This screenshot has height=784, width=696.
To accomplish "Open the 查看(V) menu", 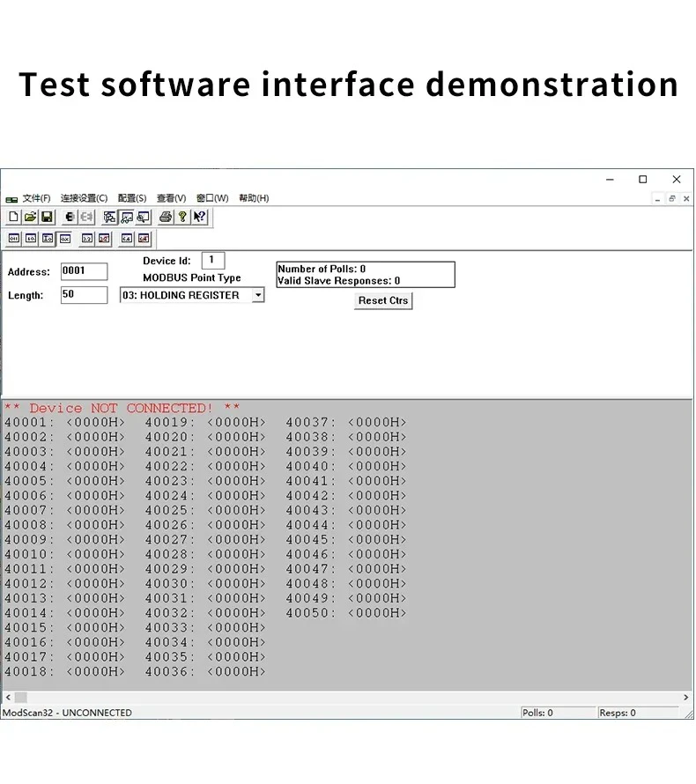I will point(172,198).
